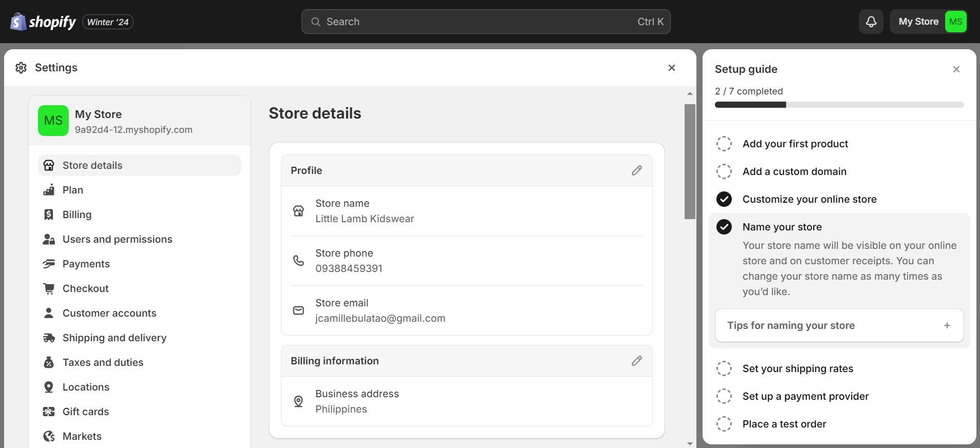This screenshot has height=448, width=980.
Task: Click the Business address pin icon
Action: point(298,401)
